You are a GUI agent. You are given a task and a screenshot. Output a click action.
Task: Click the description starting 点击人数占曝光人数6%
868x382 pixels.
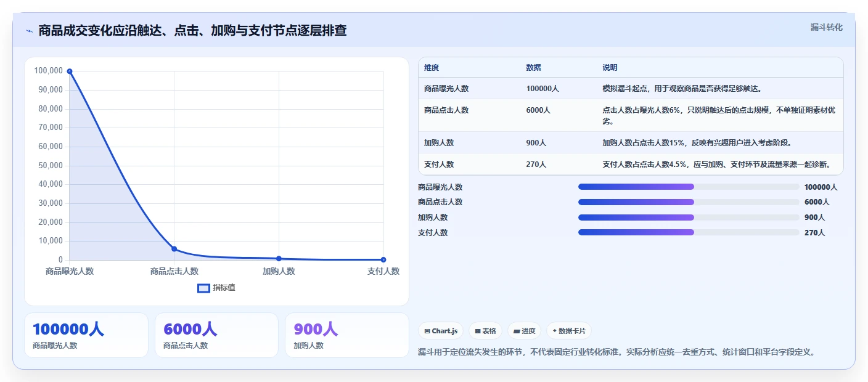point(719,115)
